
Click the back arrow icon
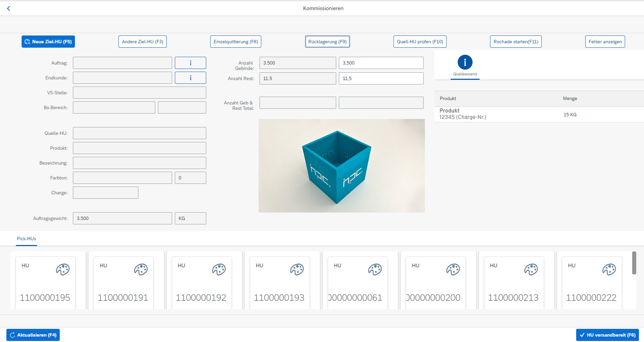tap(9, 8)
